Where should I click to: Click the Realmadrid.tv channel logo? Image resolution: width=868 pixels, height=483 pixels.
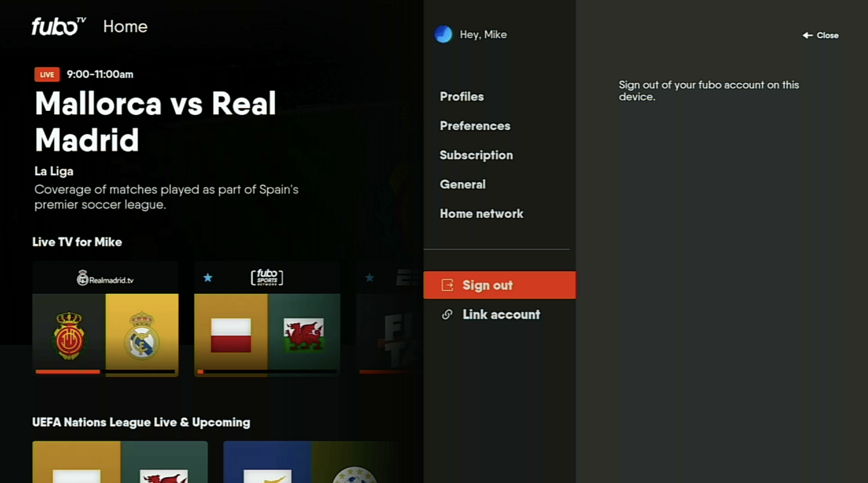click(x=105, y=279)
